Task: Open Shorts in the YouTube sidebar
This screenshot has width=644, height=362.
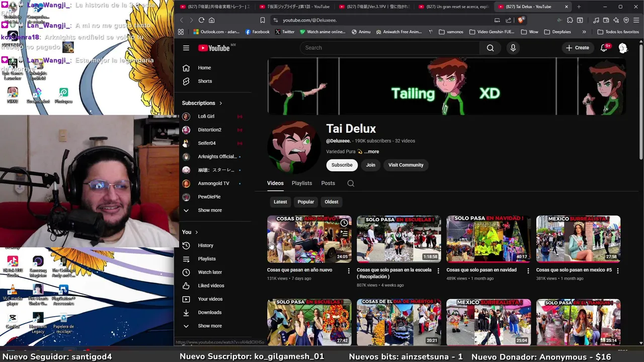Action: coord(205,81)
